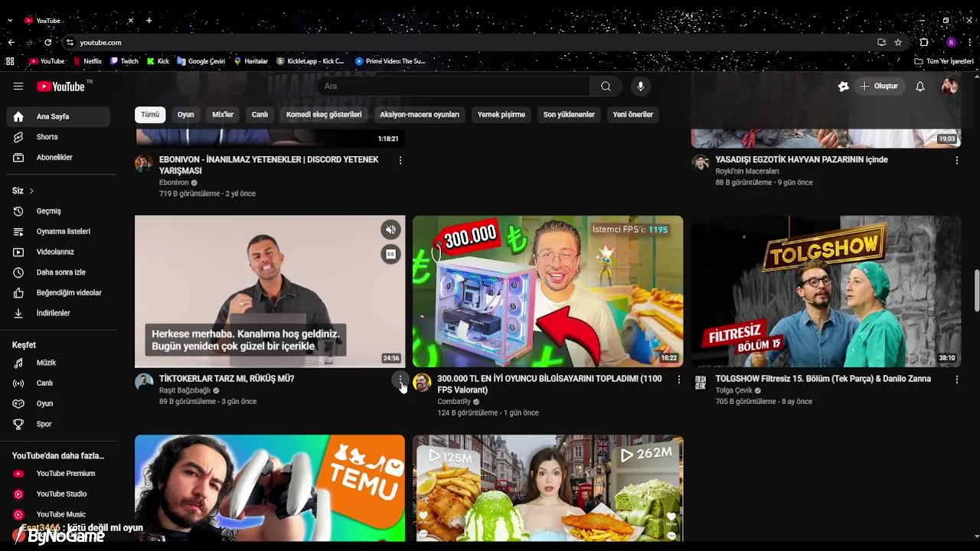Select the Son yüklenenler chip
Viewport: 980px width, 551px height.
coord(569,115)
